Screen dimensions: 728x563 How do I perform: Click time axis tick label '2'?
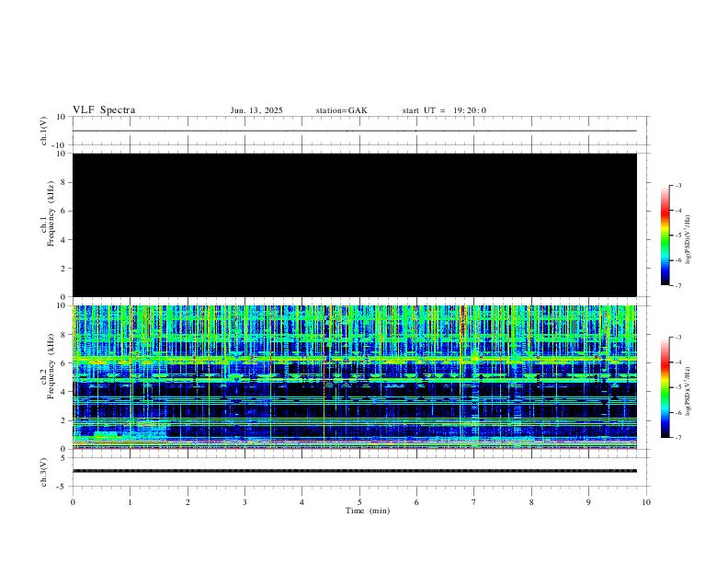pos(188,502)
